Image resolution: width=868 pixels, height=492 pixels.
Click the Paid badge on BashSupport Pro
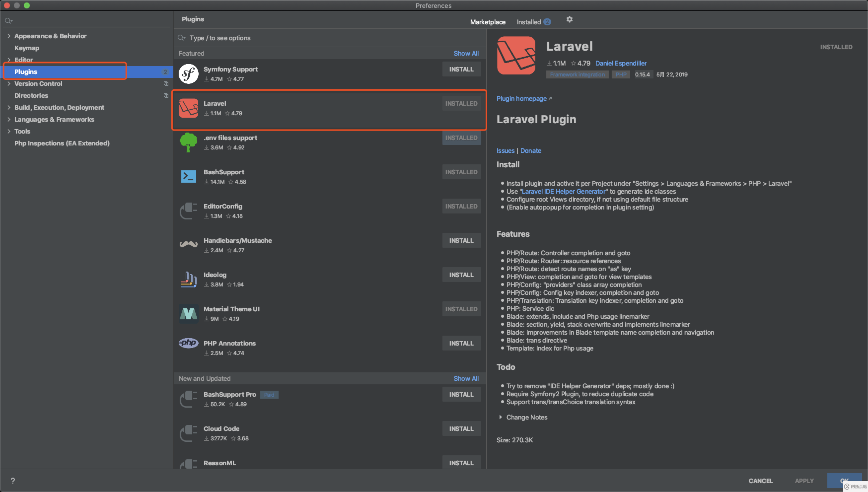click(269, 395)
